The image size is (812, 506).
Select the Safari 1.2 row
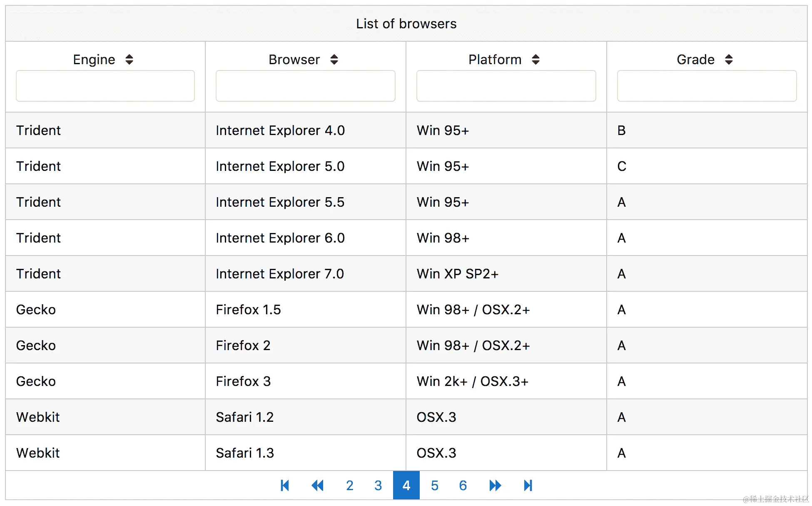click(244, 417)
